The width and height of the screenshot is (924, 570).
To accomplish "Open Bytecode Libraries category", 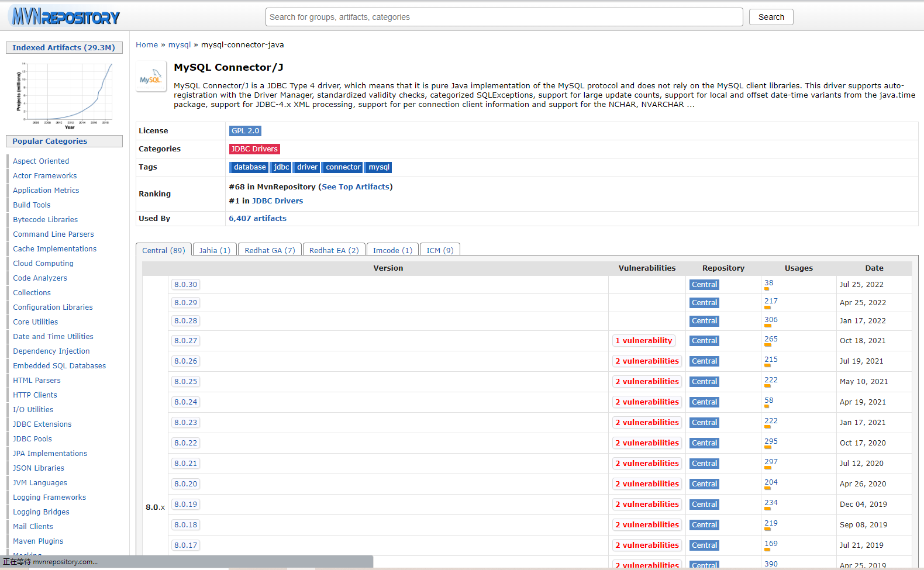I will [x=46, y=220].
